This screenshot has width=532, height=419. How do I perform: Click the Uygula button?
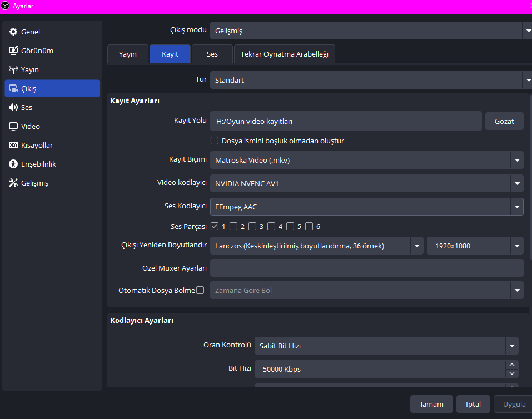[x=514, y=404]
